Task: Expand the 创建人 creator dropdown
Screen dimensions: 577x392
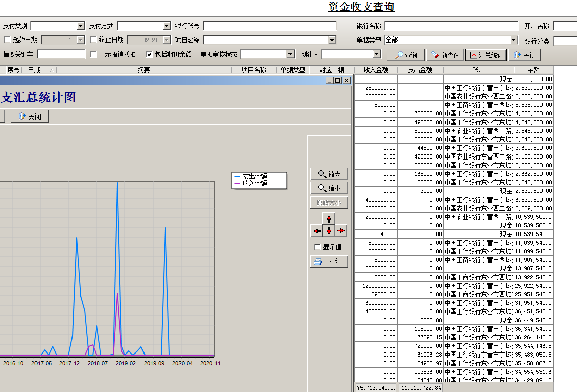Action: 376,54
